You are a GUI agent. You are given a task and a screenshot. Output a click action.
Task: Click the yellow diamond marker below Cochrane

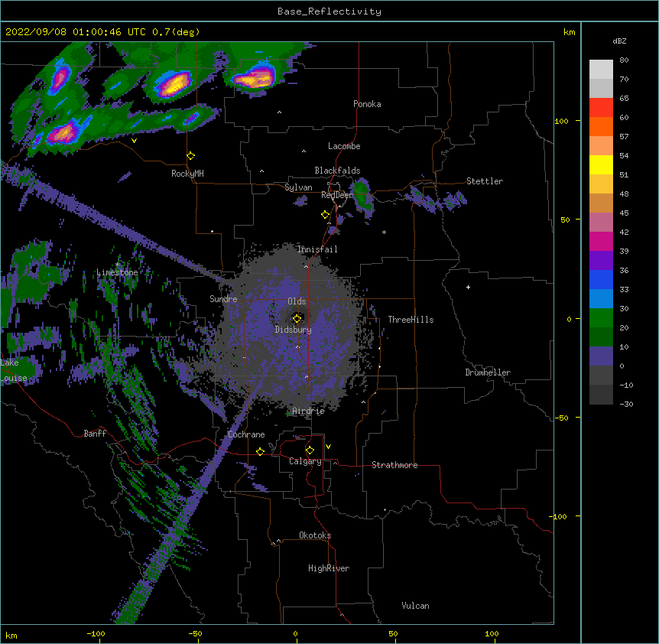tap(260, 451)
